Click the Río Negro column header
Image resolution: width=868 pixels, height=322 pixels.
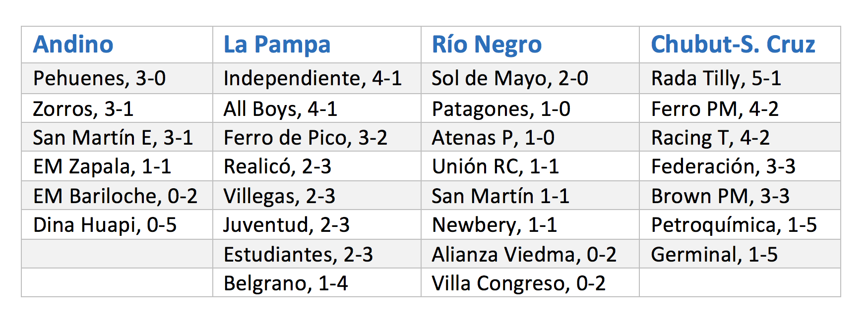(x=530, y=45)
